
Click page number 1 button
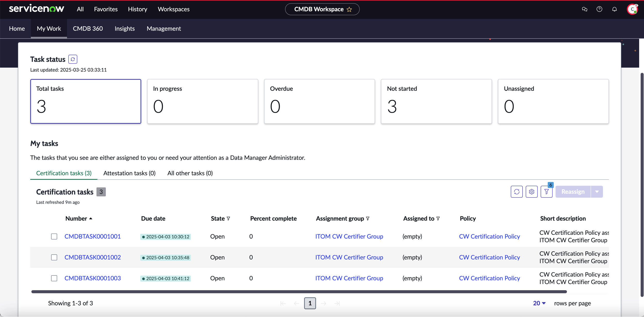tap(310, 303)
